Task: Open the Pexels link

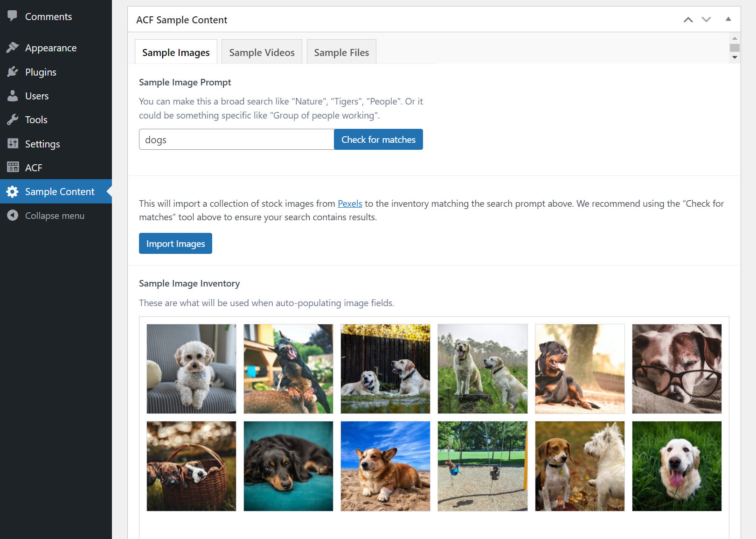Action: pos(350,203)
